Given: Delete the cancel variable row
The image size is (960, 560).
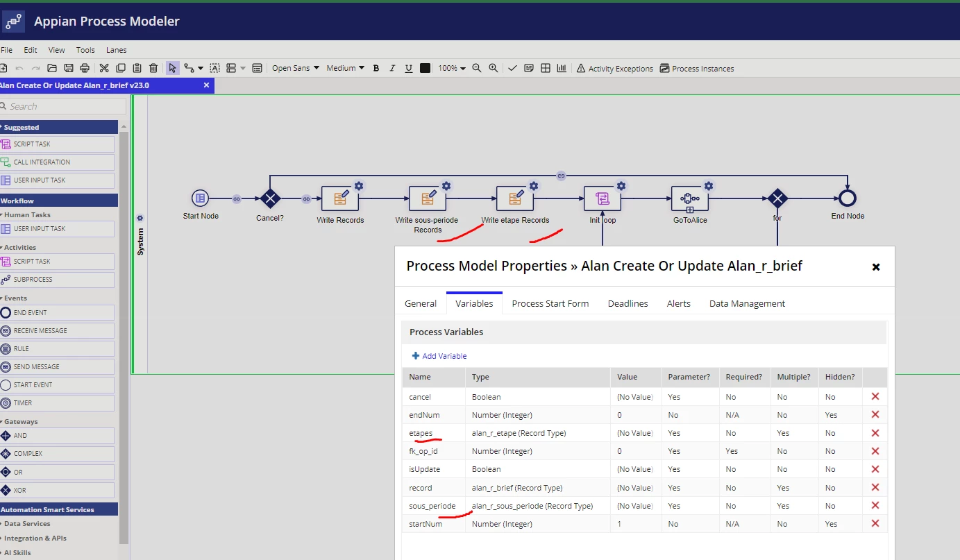Looking at the screenshot, I should point(875,396).
